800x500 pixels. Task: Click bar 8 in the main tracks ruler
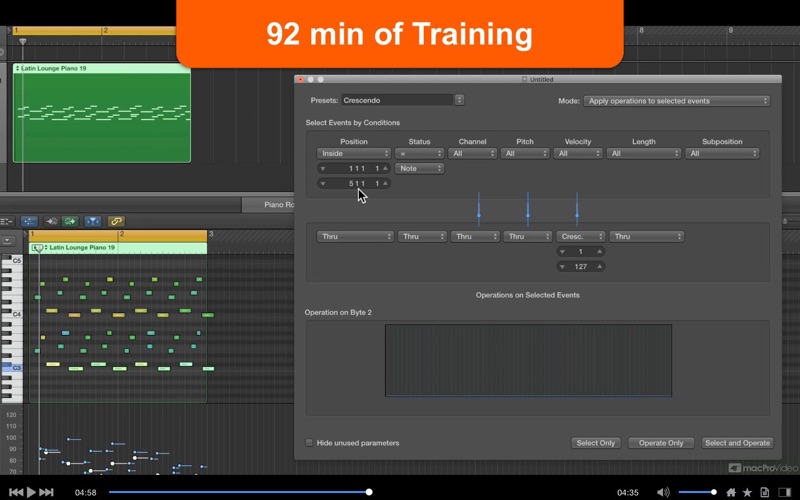[641, 30]
